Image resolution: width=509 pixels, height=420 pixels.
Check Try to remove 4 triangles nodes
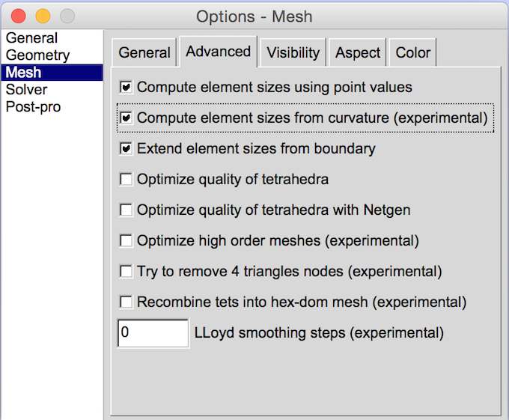[x=127, y=272]
